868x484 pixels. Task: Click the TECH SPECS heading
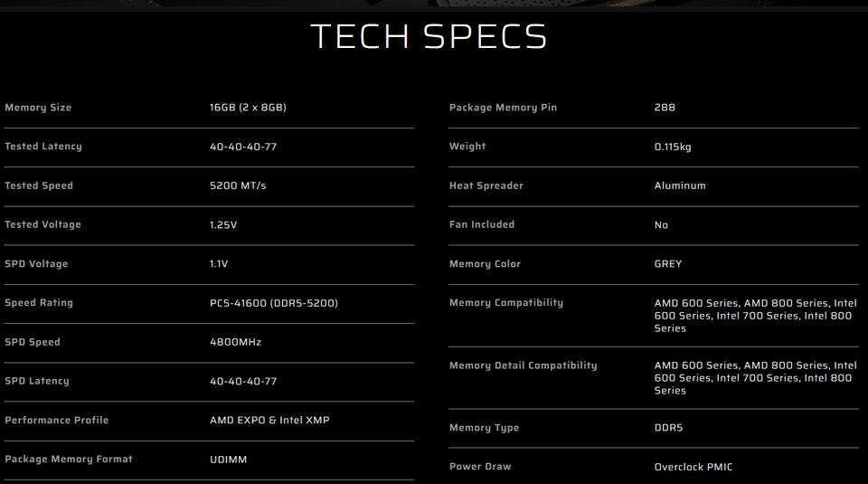tap(429, 36)
